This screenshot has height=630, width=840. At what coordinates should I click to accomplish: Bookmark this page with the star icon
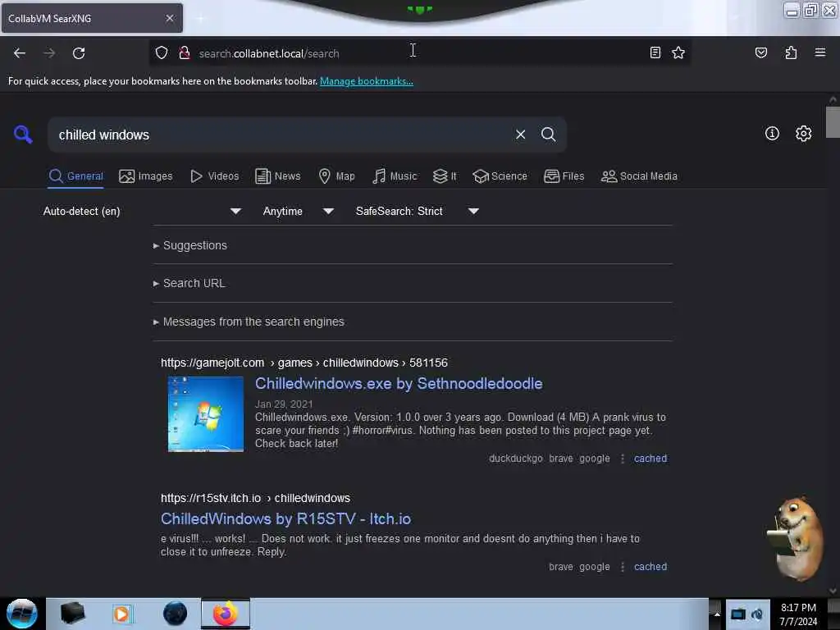[678, 52]
